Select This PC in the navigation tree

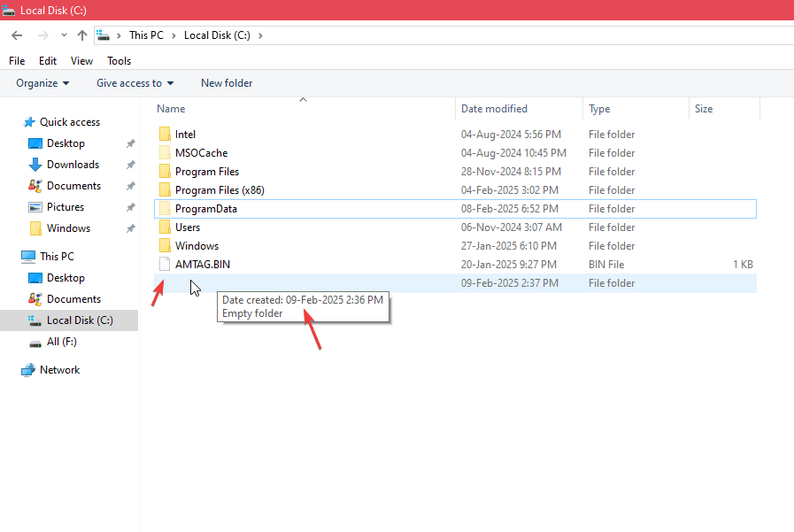point(57,257)
